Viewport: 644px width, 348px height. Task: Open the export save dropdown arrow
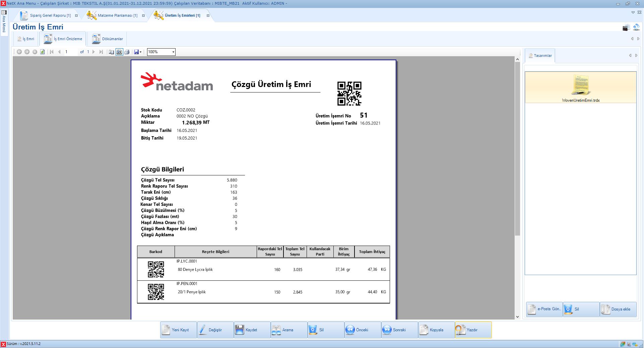pyautogui.click(x=140, y=52)
